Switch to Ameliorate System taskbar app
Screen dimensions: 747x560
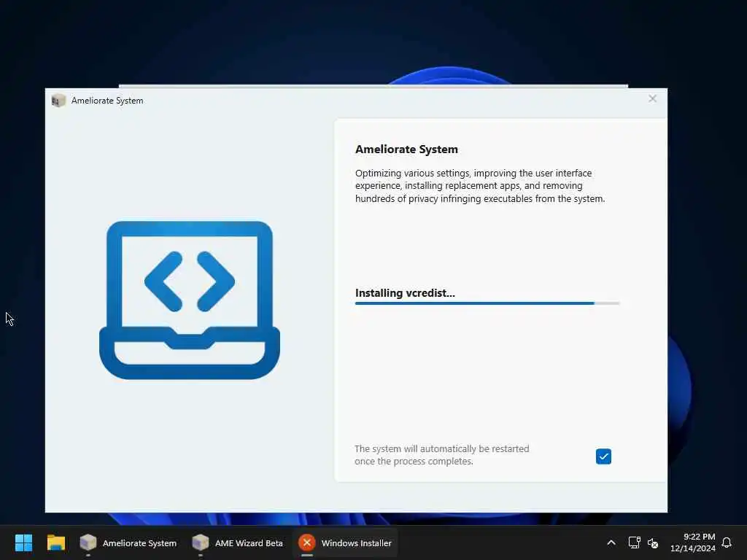coord(128,542)
